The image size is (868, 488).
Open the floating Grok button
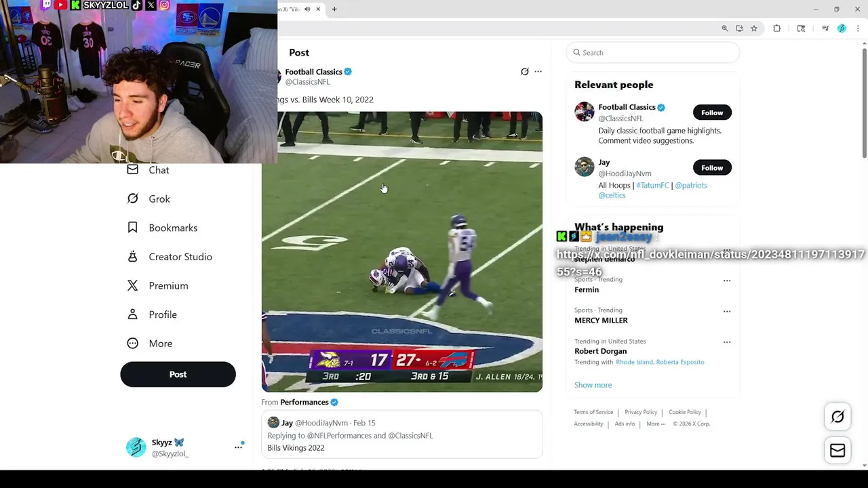837,417
